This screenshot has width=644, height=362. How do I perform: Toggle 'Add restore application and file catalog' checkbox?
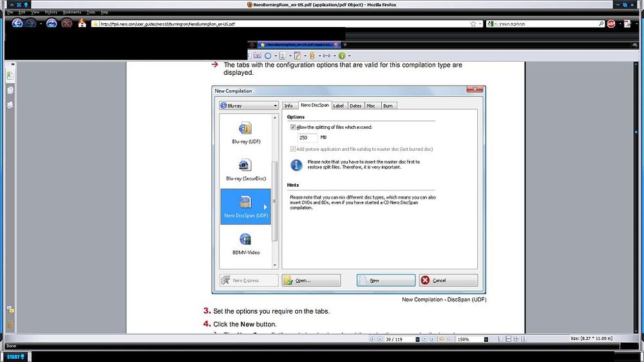[x=293, y=149]
